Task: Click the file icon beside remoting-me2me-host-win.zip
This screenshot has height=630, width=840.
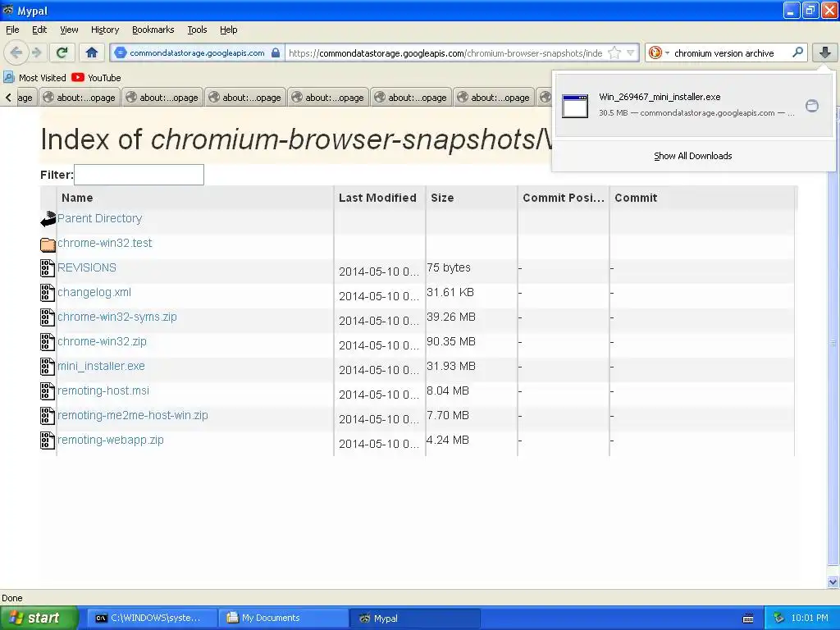Action: coord(48,416)
